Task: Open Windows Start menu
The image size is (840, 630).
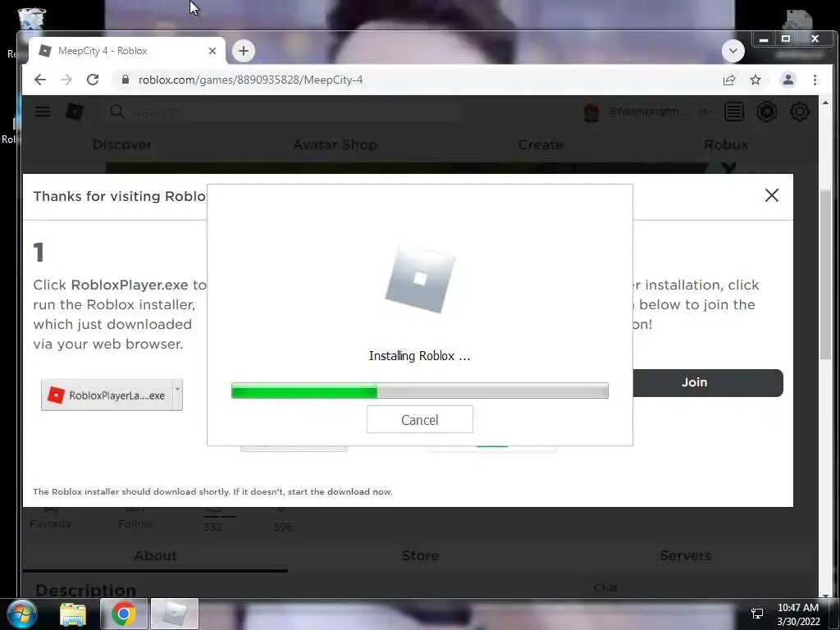Action: point(21,614)
